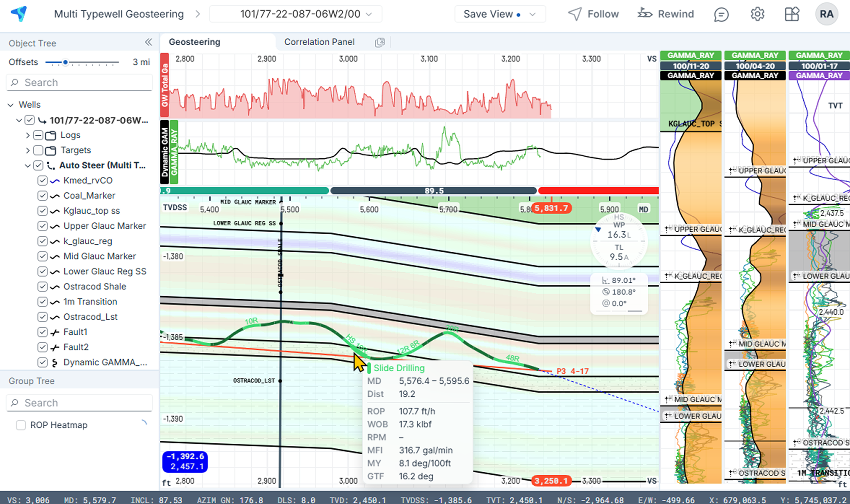Pop out the Correlation Panel window icon
Image resolution: width=850 pixels, height=504 pixels.
coord(380,42)
